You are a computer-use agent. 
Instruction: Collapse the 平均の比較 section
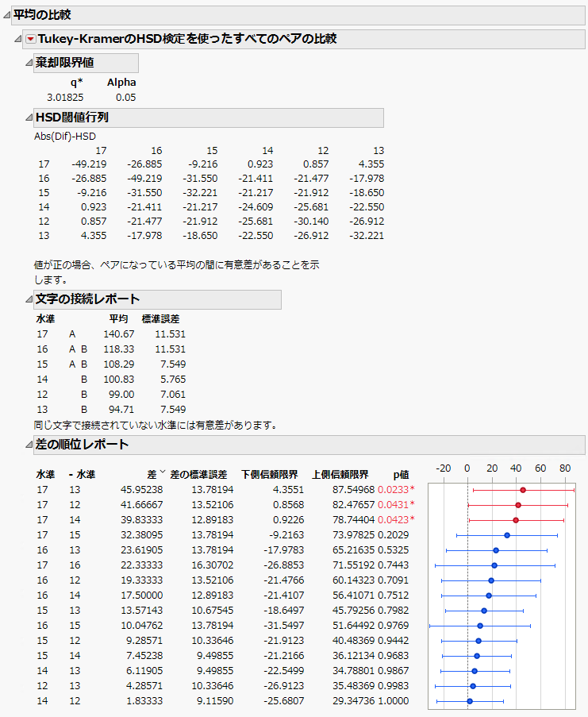tap(7, 15)
